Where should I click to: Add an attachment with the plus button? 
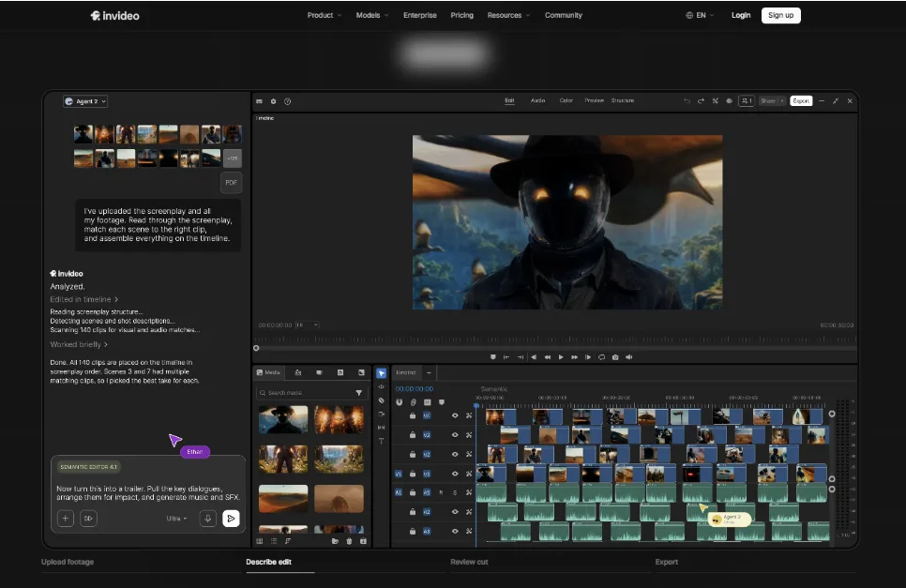[66, 518]
